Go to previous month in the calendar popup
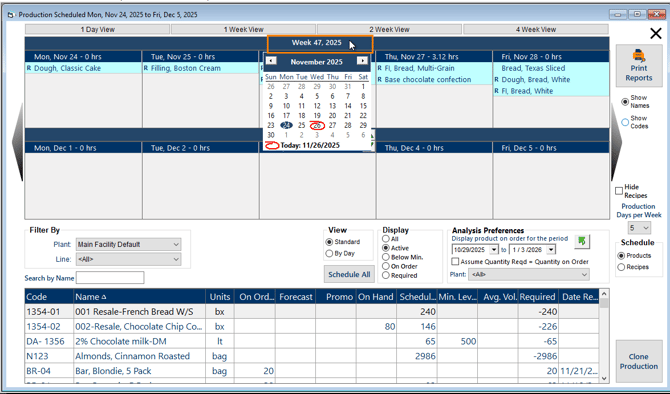This screenshot has height=394, width=670. point(271,61)
